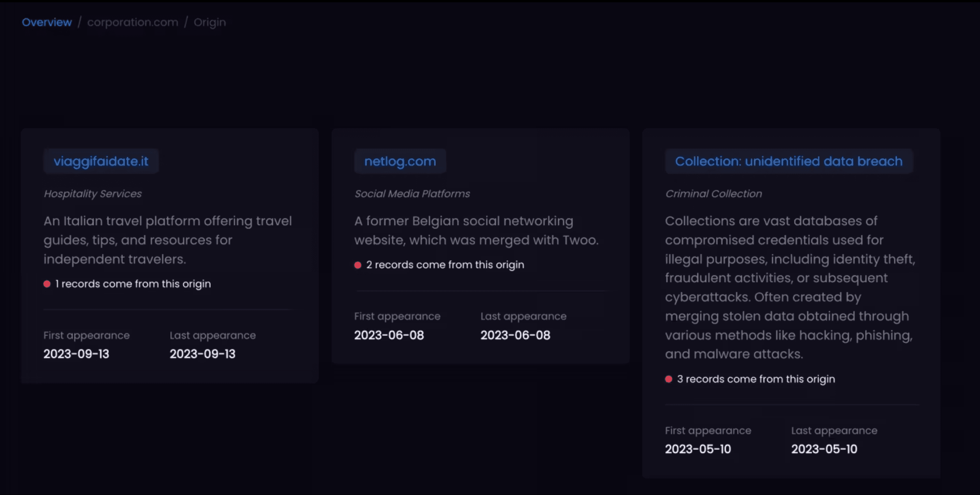980x495 pixels.
Task: Click first appearance date 2023-09-13
Action: 76,354
